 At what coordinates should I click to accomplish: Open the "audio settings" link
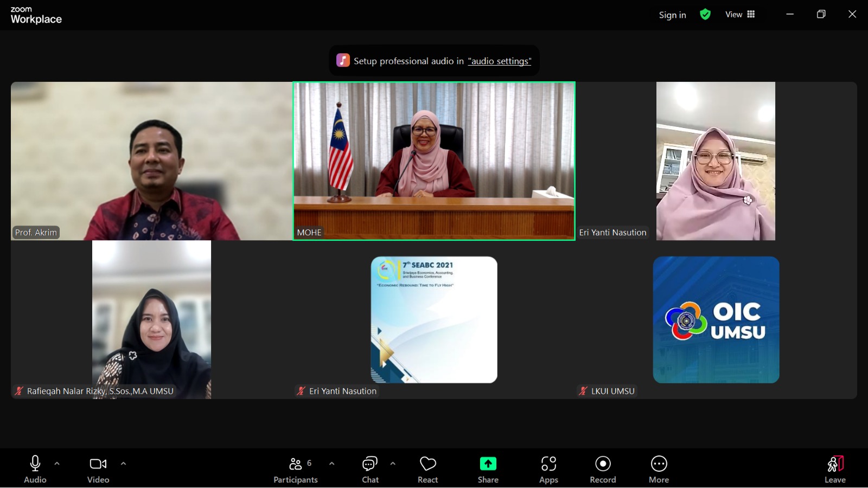[499, 61]
